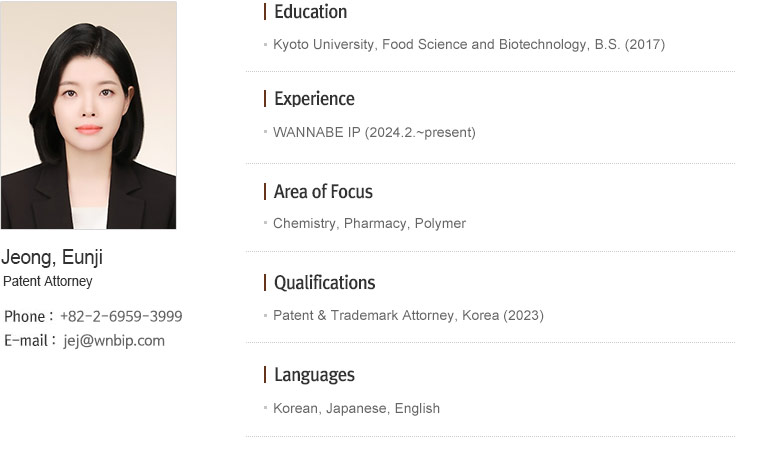The width and height of the screenshot is (760, 472).
Task: Click the Experience section heading
Action: [x=315, y=99]
